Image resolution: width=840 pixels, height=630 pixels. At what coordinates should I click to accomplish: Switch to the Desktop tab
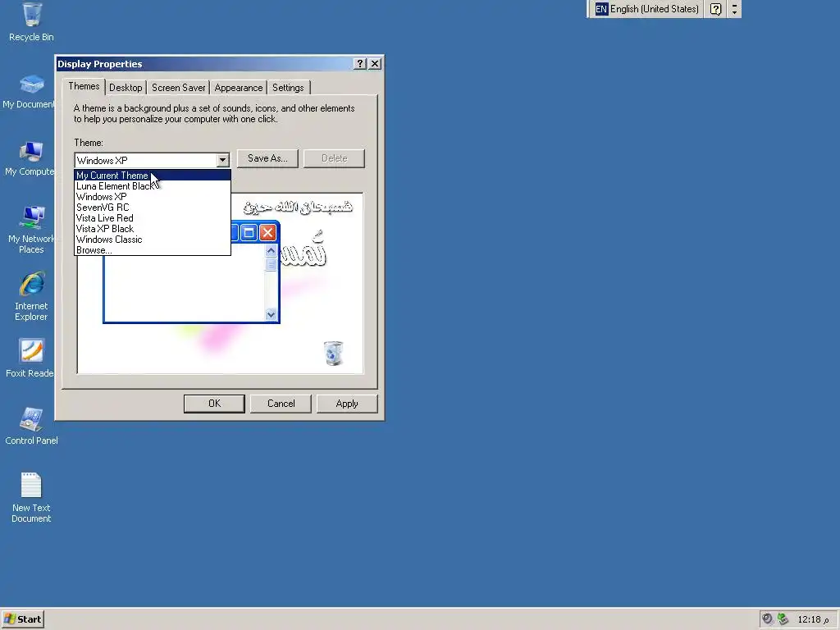(126, 88)
